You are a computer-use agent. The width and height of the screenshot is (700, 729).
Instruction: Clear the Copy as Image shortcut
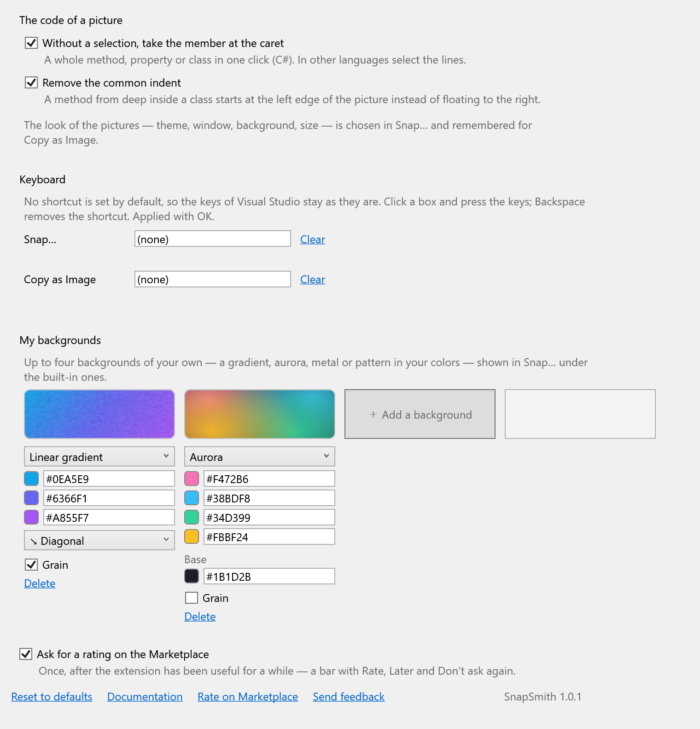pos(313,280)
